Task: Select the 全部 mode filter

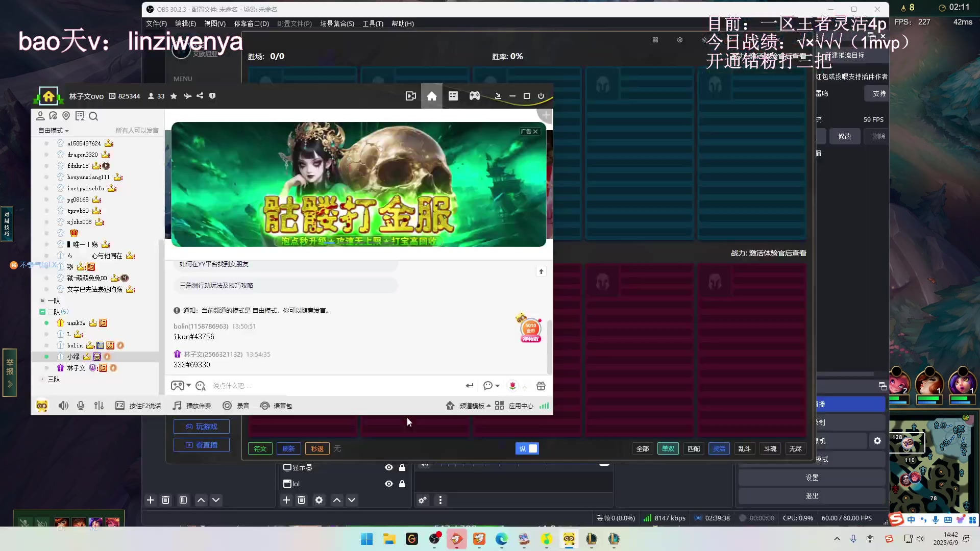Action: tap(643, 448)
